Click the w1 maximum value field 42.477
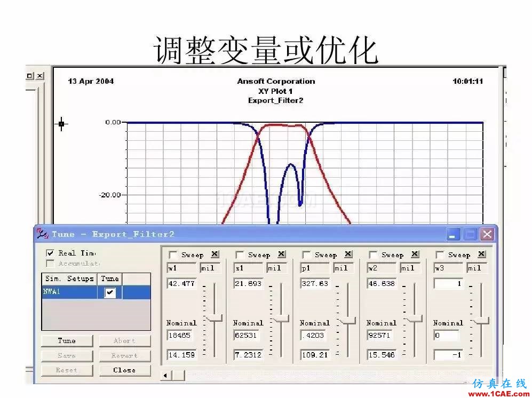532x398 pixels. (x=182, y=284)
